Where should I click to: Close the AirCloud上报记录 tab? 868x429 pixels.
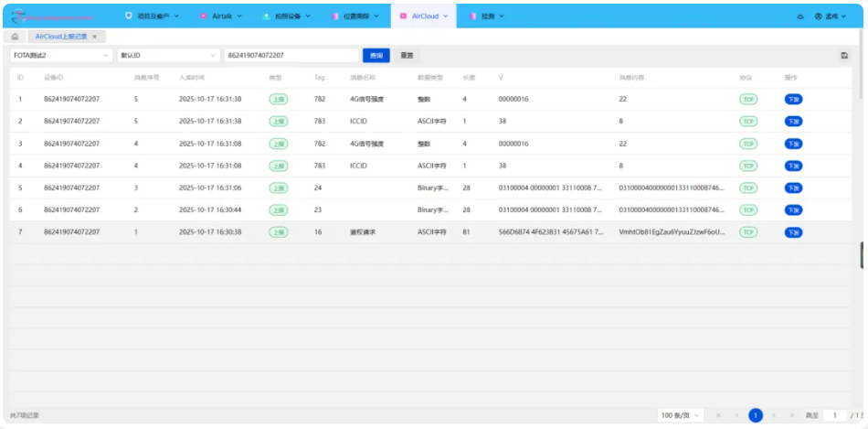tap(95, 37)
